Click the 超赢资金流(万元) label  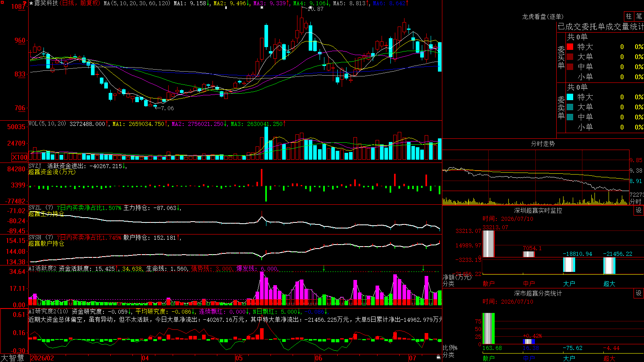pos(52,172)
